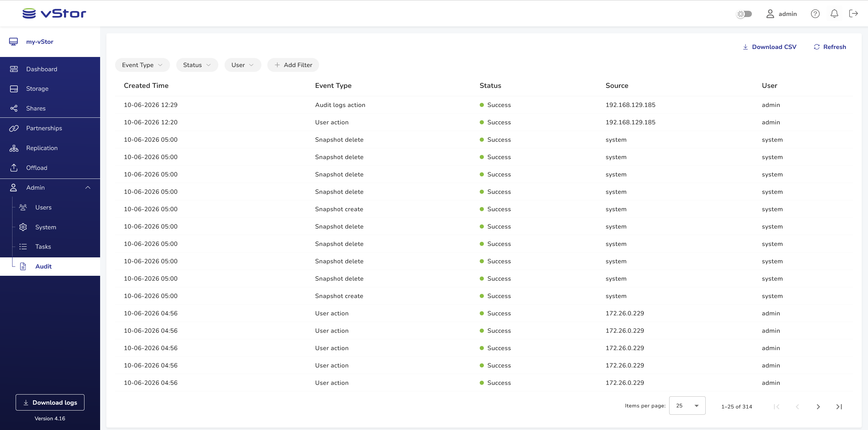The width and height of the screenshot is (868, 430).
Task: Click the Replication hierarchy icon
Action: point(14,148)
